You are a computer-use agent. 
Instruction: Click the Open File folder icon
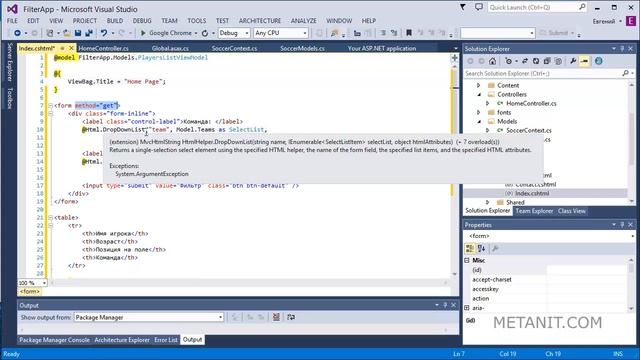coord(67,33)
